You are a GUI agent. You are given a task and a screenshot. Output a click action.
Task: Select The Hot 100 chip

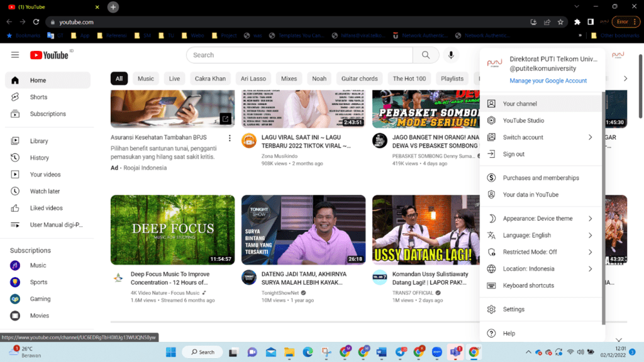(x=409, y=79)
